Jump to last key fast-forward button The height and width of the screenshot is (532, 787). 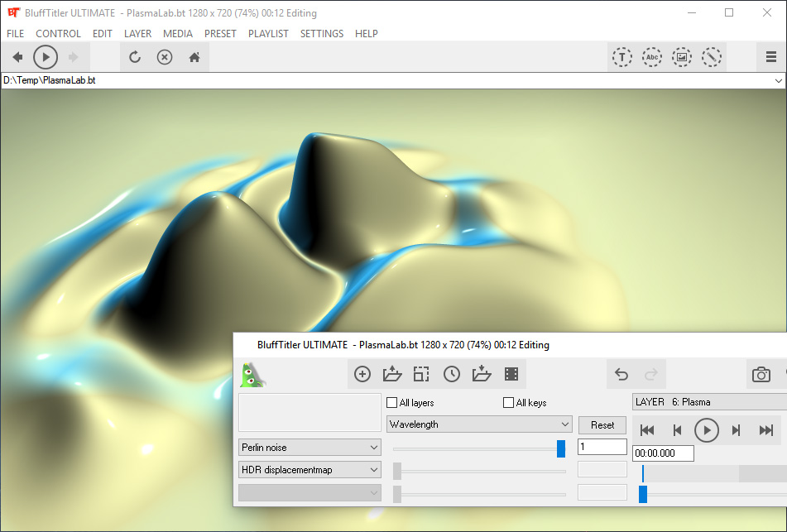tap(766, 430)
